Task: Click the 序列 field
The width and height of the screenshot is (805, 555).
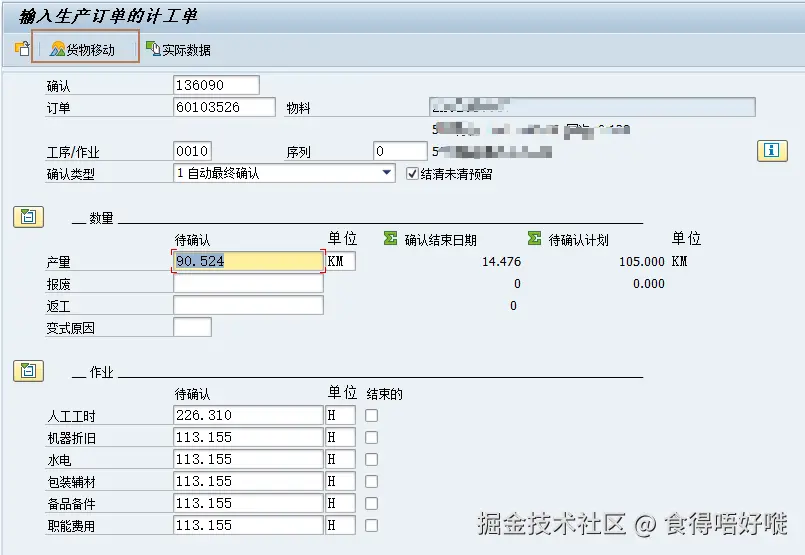Action: tap(400, 151)
